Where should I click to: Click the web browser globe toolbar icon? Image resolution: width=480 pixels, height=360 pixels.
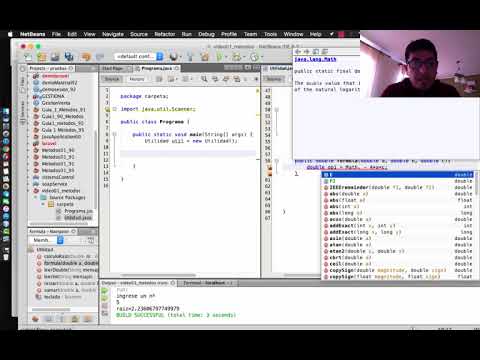pos(173,57)
